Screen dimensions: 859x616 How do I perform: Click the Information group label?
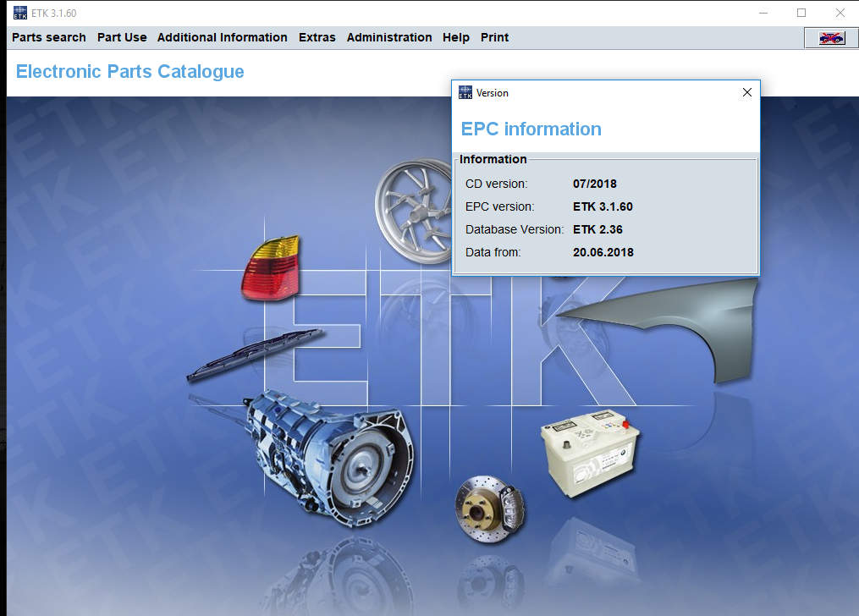[x=493, y=159]
